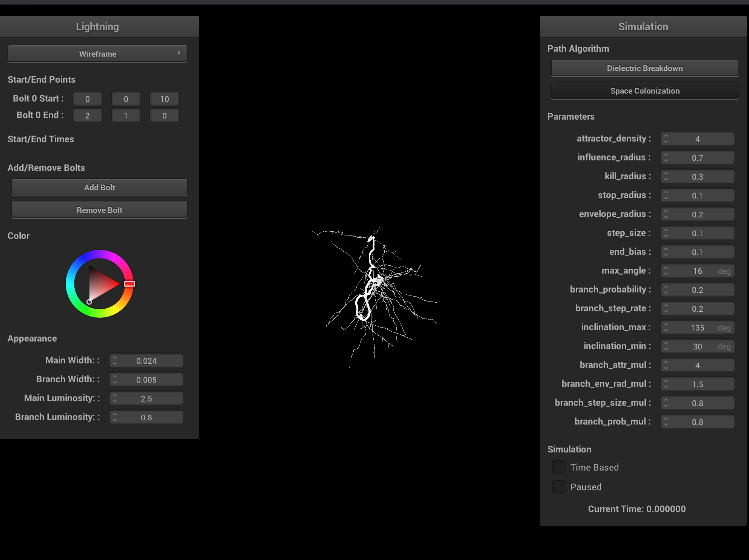Click the attractor_density stepper arrows
Screen dimensions: 749x560
point(666,139)
